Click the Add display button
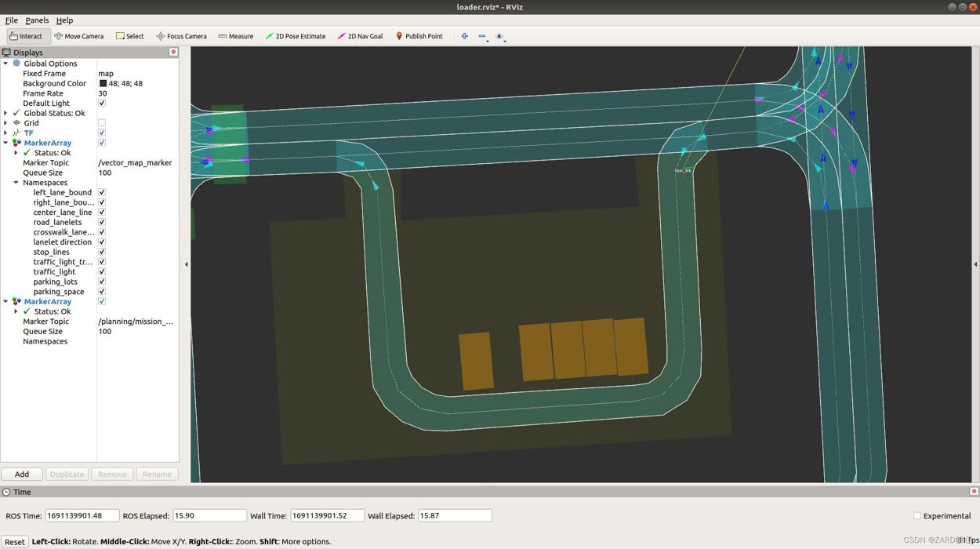 pyautogui.click(x=22, y=474)
